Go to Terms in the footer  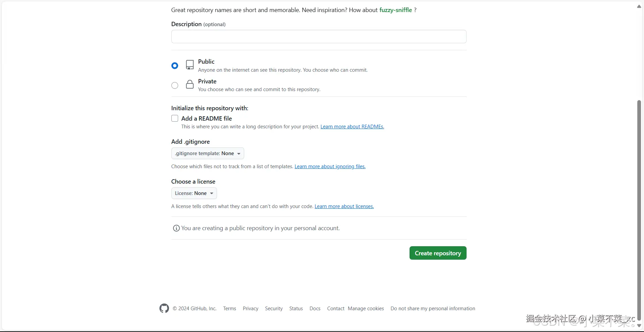pos(229,309)
